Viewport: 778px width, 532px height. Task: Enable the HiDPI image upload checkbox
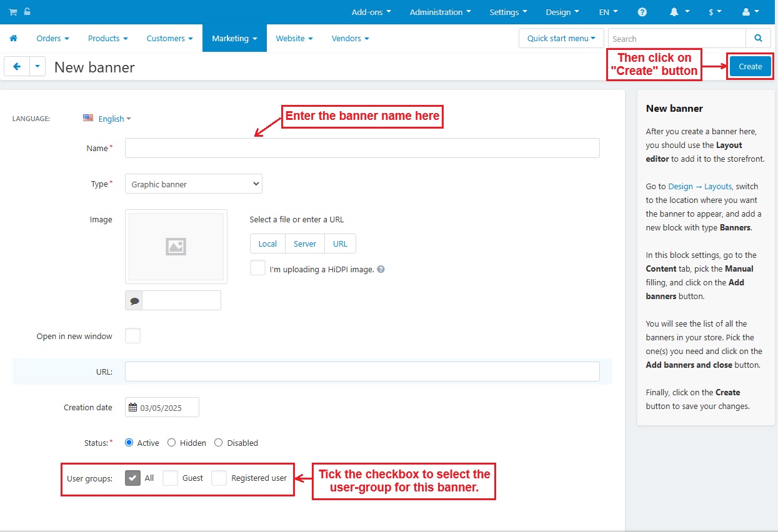click(x=257, y=268)
